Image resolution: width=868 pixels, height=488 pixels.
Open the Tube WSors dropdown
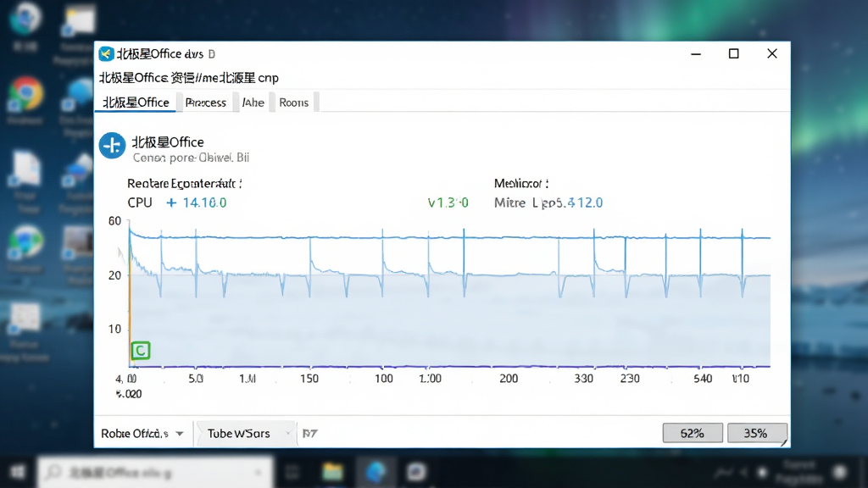(245, 433)
